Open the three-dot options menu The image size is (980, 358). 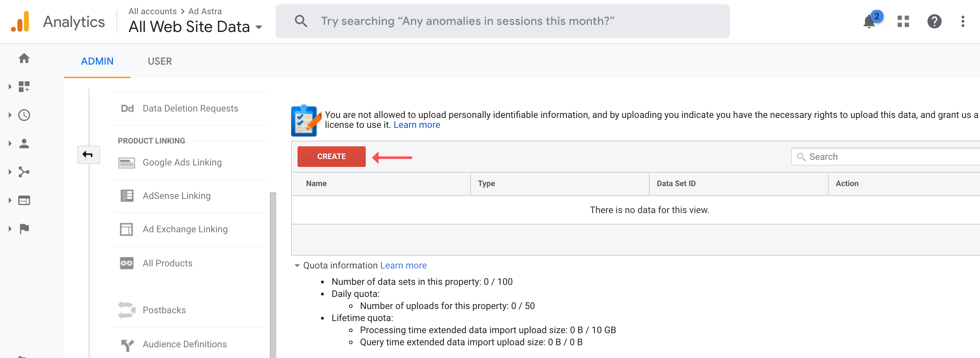point(963,22)
